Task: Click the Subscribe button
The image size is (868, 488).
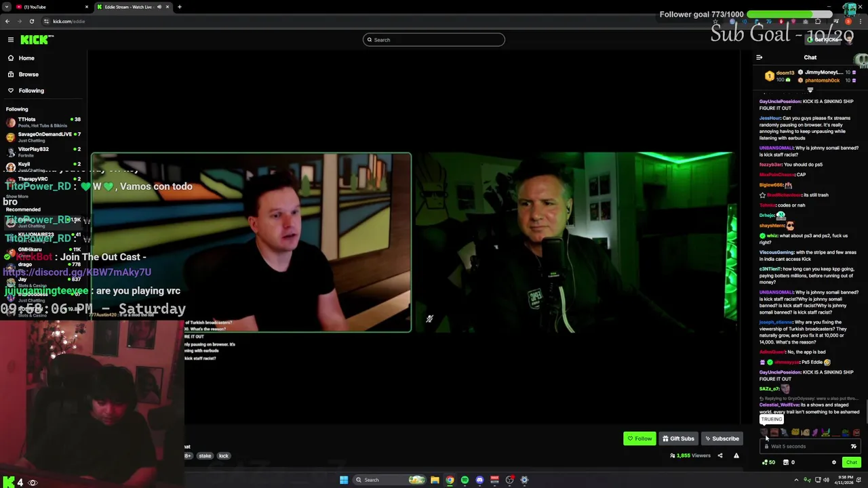Action: 722,439
